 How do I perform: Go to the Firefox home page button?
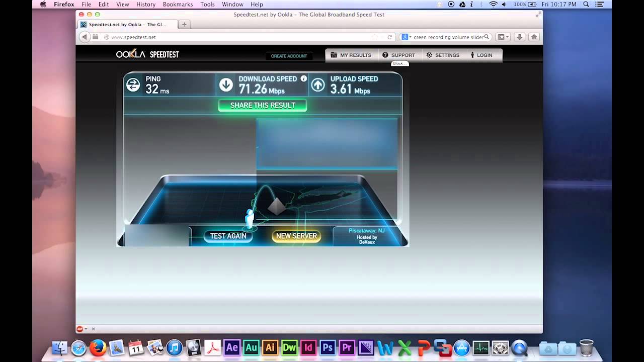534,37
